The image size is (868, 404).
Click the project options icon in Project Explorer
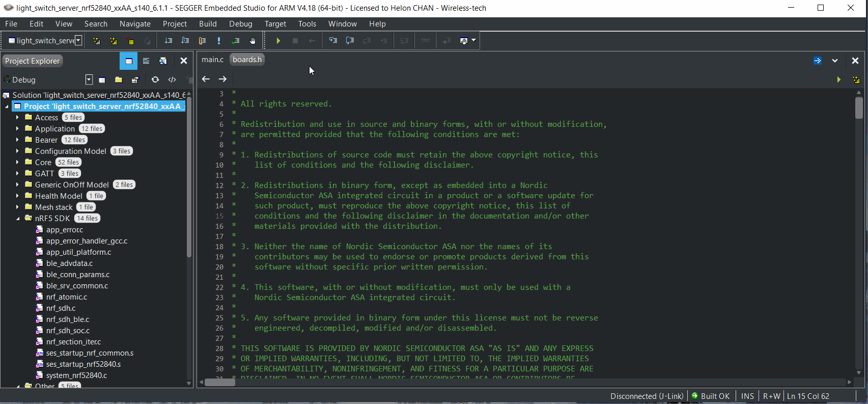pos(135,80)
